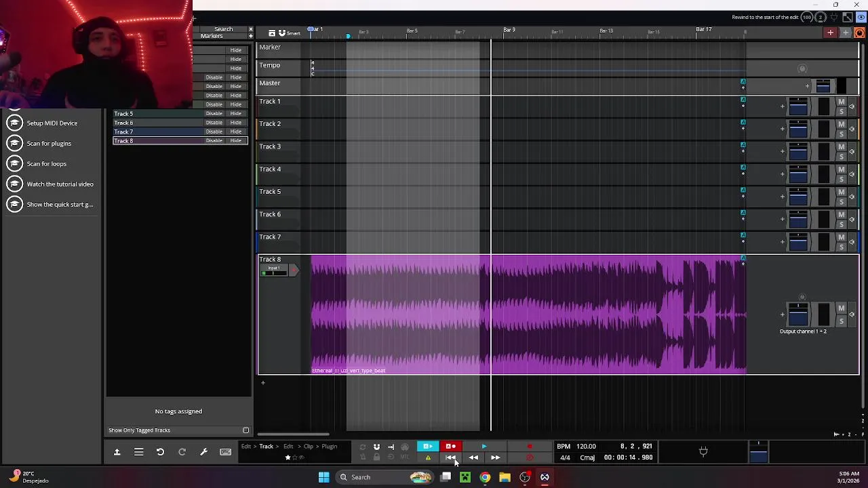This screenshot has width=868, height=488.
Task: Disable Track 5 in track list
Action: coord(214,113)
